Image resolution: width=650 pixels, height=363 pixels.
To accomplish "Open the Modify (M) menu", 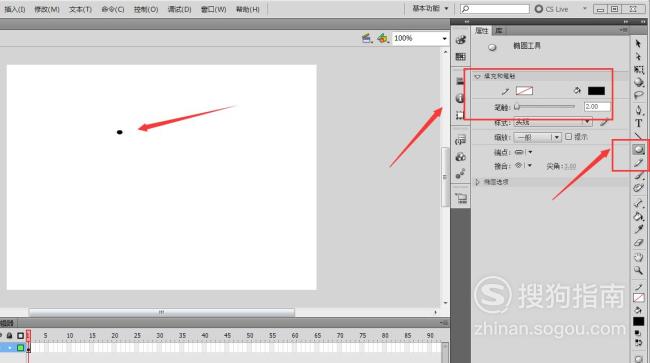I will [x=47, y=9].
